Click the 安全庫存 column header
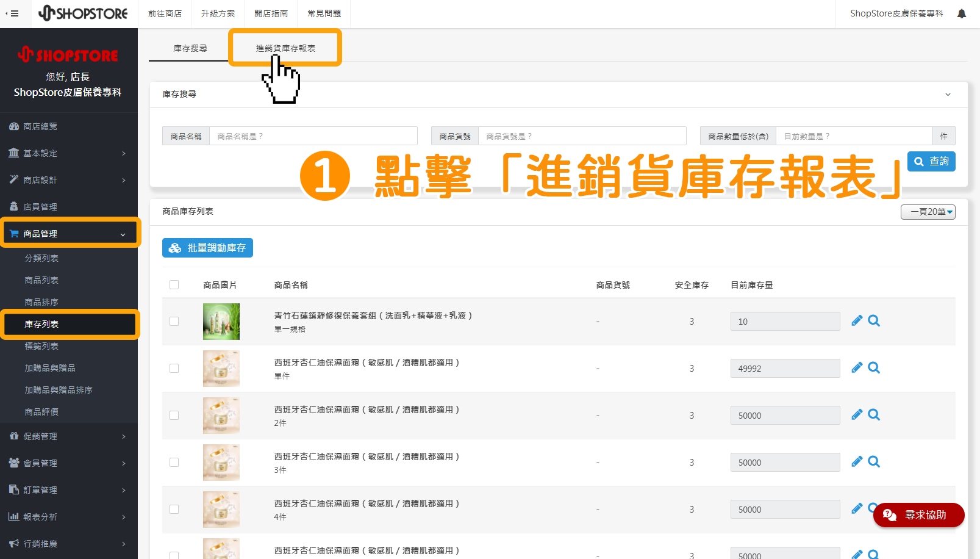This screenshot has height=559, width=980. [x=692, y=285]
